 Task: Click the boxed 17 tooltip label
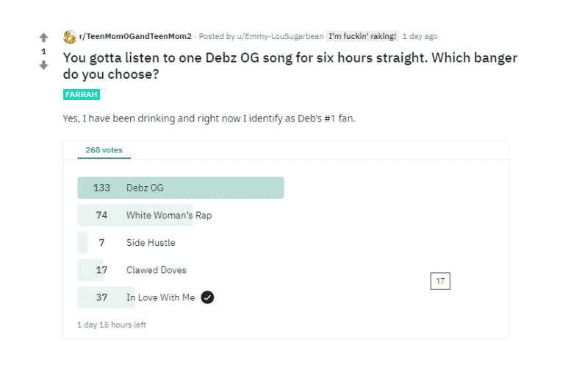tap(440, 281)
